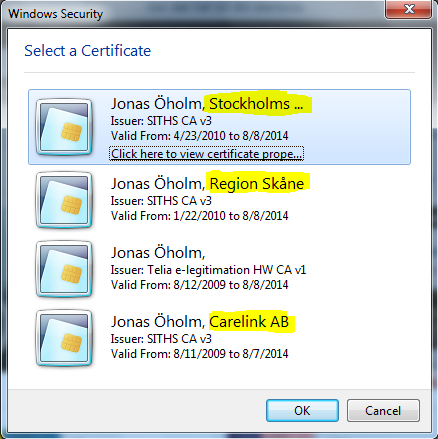The width and height of the screenshot is (438, 439).
Task: Click 'Valid From: 4/23/2010 to 8/8/2014'
Action: [199, 136]
